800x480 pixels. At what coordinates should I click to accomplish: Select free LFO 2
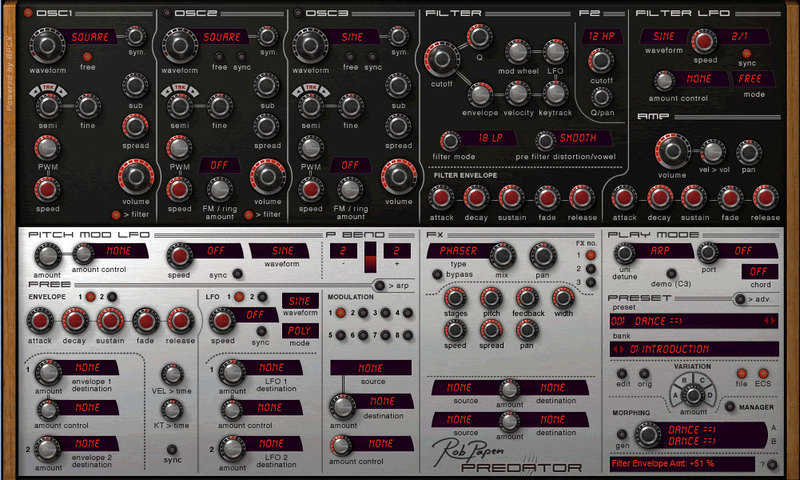(x=262, y=296)
